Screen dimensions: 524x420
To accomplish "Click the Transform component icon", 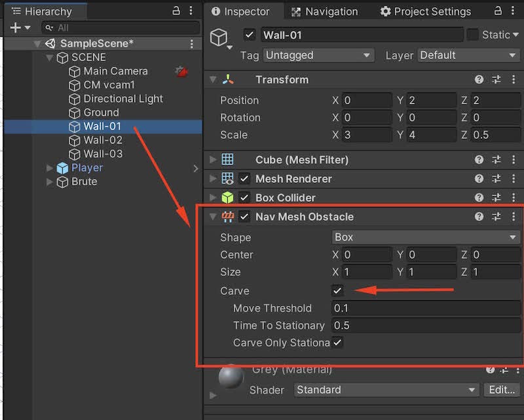I will point(229,79).
